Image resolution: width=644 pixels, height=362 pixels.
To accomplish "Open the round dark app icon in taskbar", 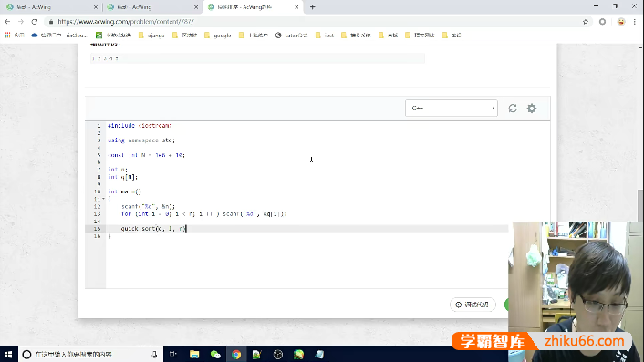I will (278, 354).
